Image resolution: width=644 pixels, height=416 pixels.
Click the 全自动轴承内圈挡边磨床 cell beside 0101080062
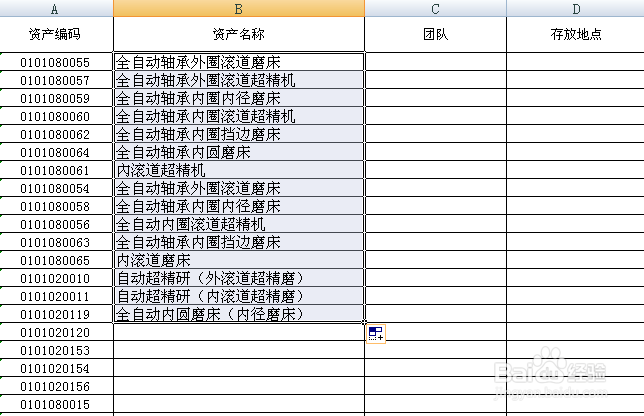239,134
